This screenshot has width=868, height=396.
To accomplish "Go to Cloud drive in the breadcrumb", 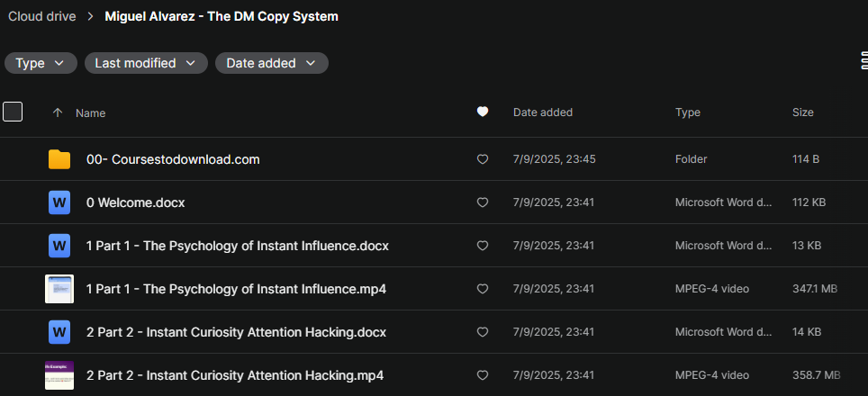I will (x=42, y=16).
